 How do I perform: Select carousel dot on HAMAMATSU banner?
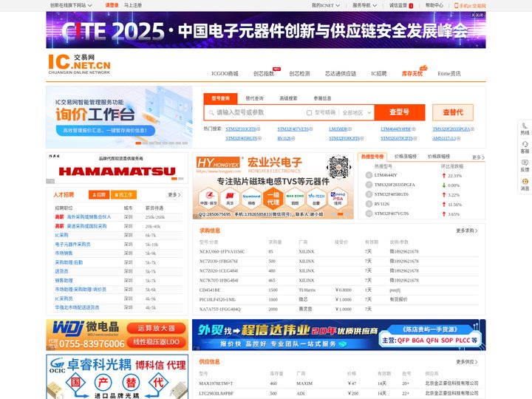tap(174, 179)
